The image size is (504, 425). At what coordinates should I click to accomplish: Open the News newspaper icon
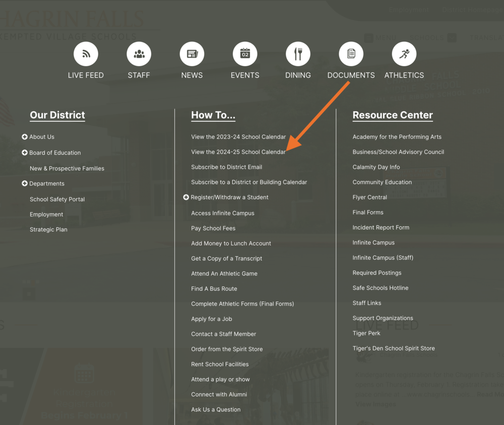click(192, 54)
